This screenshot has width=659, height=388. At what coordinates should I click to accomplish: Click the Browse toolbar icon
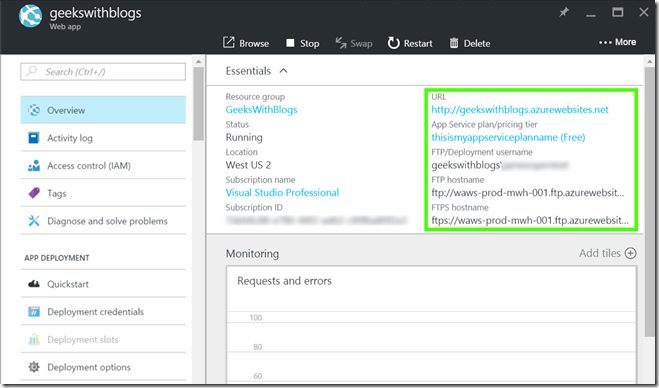coord(229,42)
